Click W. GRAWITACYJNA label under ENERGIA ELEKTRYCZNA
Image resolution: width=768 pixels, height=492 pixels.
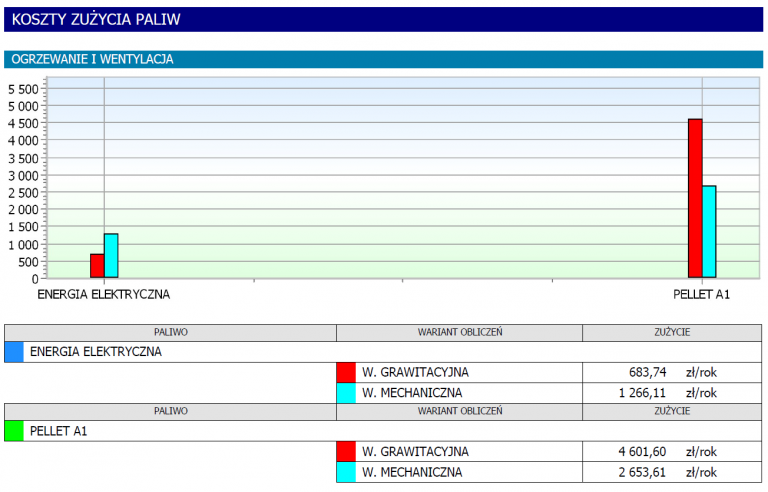(415, 372)
